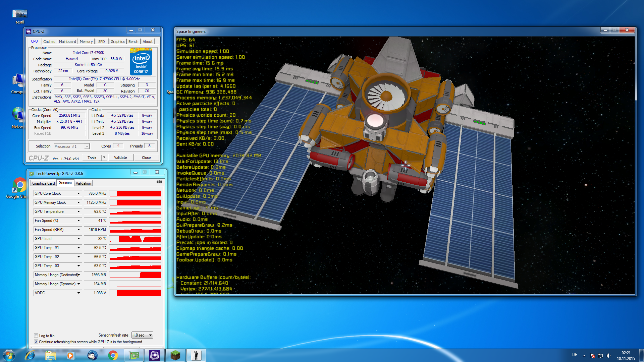The width and height of the screenshot is (644, 362).
Task: Click the Sensors tab in GPU-Z
Action: [x=65, y=183]
